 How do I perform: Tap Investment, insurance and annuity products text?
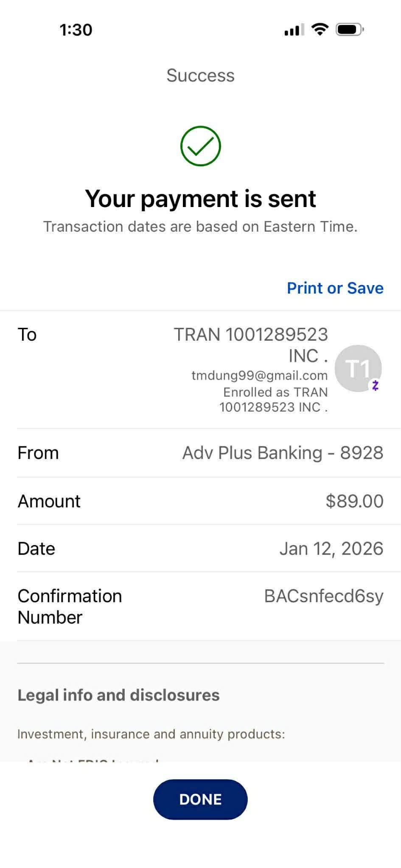click(151, 734)
